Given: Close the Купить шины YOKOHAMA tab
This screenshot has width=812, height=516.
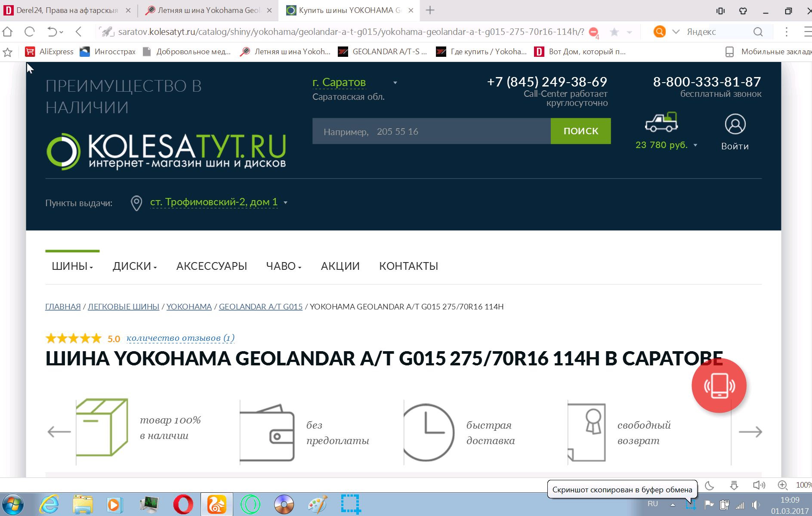Looking at the screenshot, I should click(411, 10).
